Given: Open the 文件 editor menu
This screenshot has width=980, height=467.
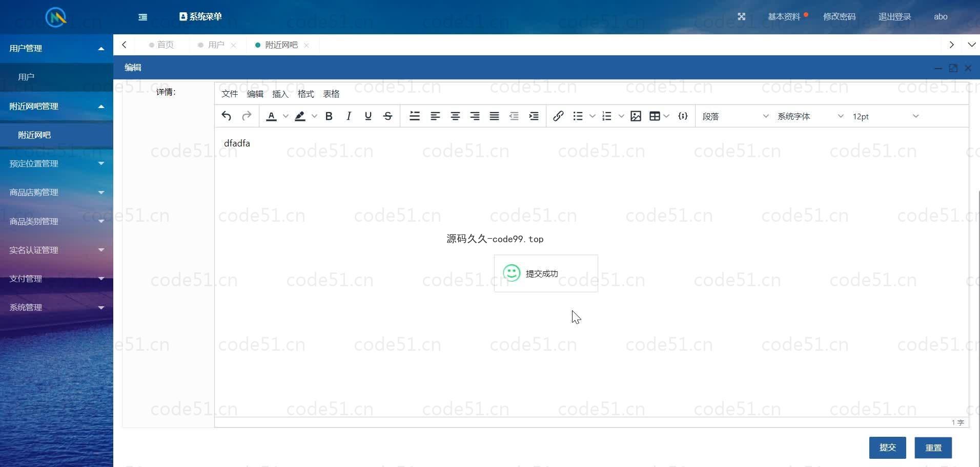Looking at the screenshot, I should [230, 94].
